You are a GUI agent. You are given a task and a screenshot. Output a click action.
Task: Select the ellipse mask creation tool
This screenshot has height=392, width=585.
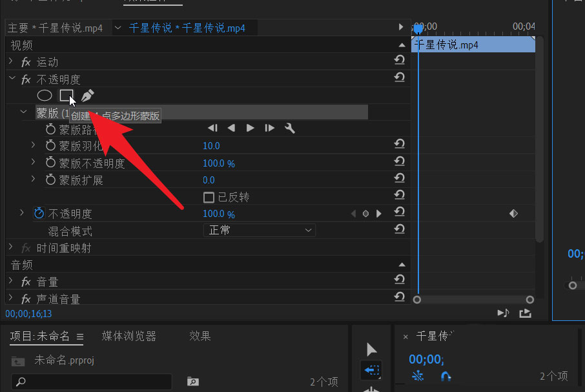[44, 95]
